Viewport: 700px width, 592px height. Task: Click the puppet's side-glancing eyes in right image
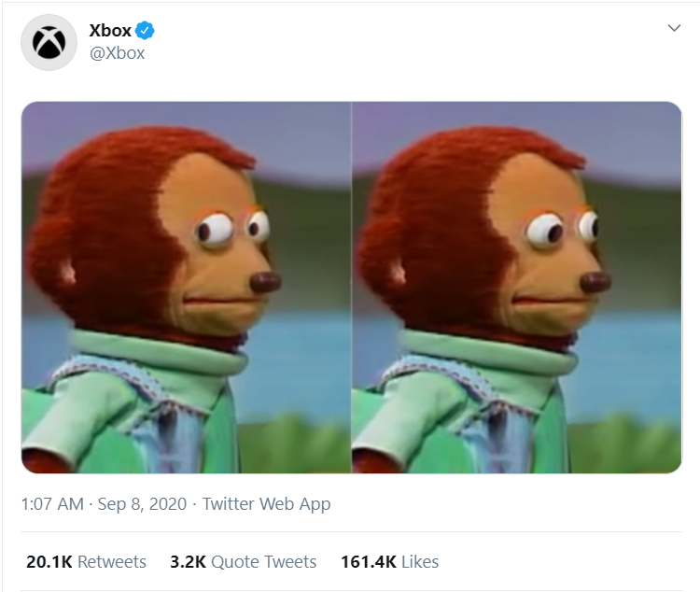pos(563,230)
